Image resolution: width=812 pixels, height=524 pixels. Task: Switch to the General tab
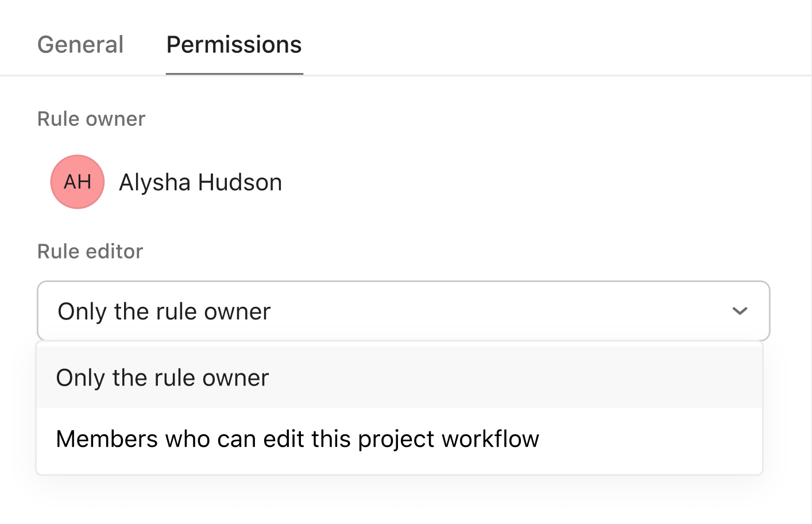pos(80,45)
